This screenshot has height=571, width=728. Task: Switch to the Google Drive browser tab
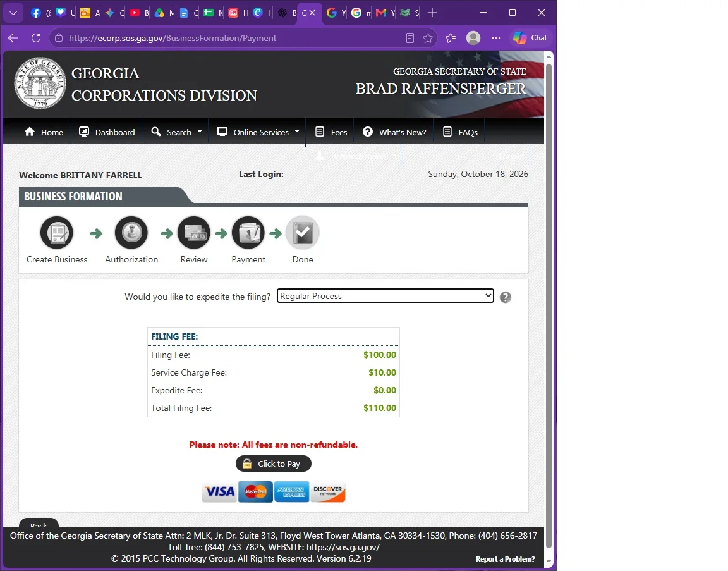pos(164,13)
